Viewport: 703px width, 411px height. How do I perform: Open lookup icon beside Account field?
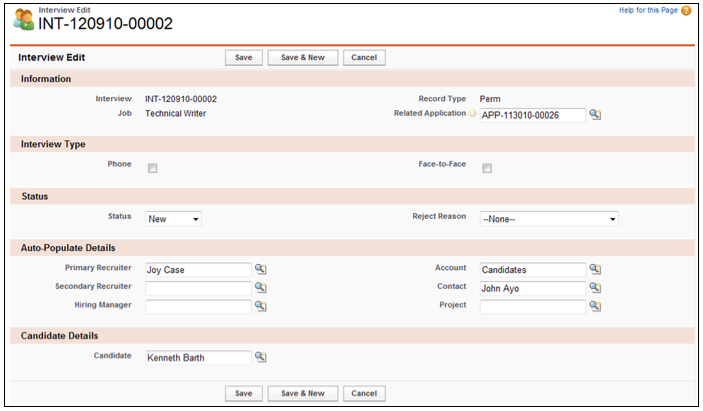click(595, 269)
